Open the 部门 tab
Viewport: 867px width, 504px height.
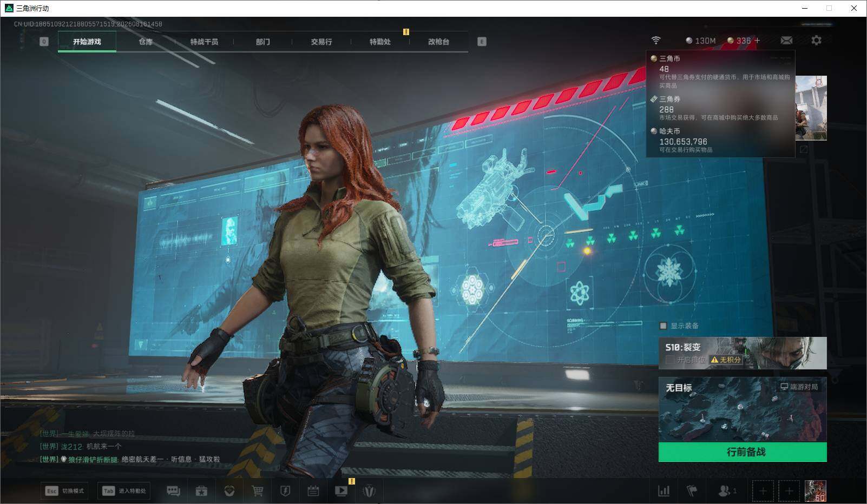[263, 42]
